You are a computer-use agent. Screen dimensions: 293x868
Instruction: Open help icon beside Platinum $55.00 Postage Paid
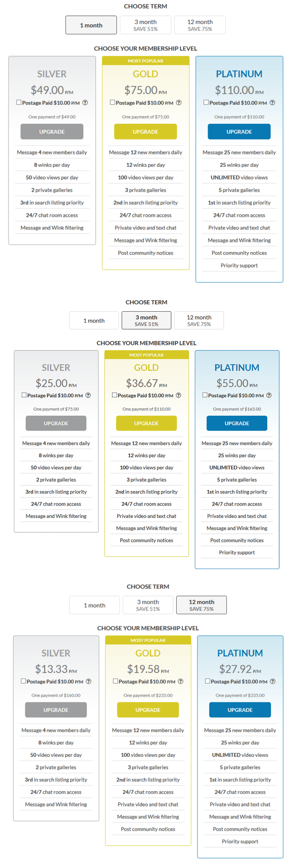pyautogui.click(x=269, y=395)
